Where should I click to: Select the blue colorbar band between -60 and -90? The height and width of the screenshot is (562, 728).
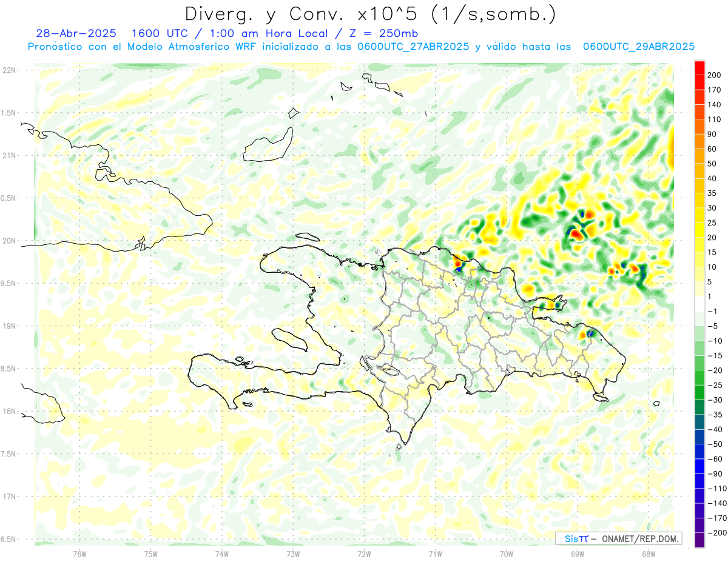[x=699, y=466]
